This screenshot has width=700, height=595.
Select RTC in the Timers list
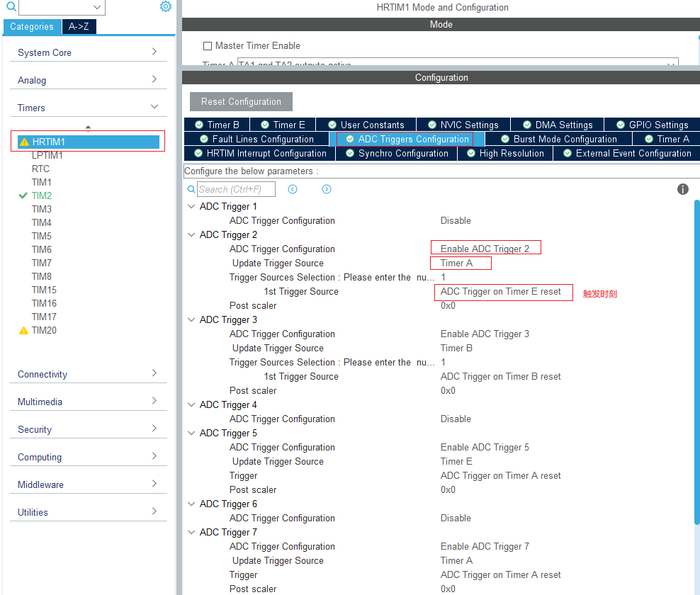(x=40, y=169)
